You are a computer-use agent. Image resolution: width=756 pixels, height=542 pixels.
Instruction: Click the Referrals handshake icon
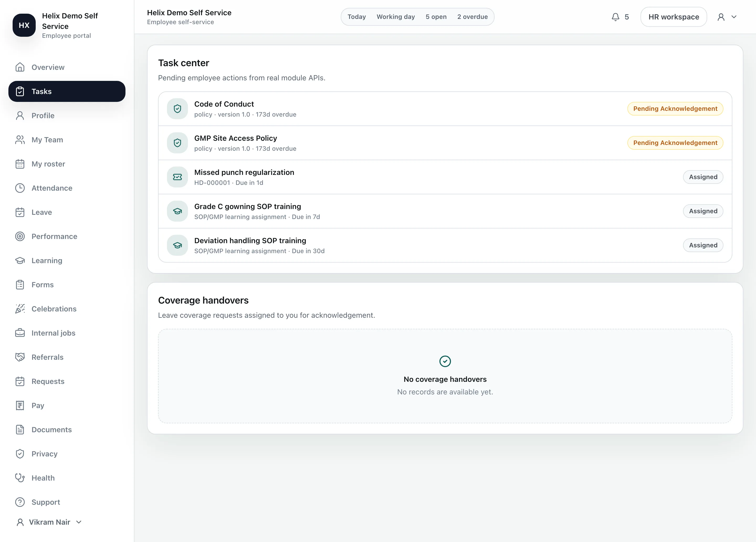20,357
